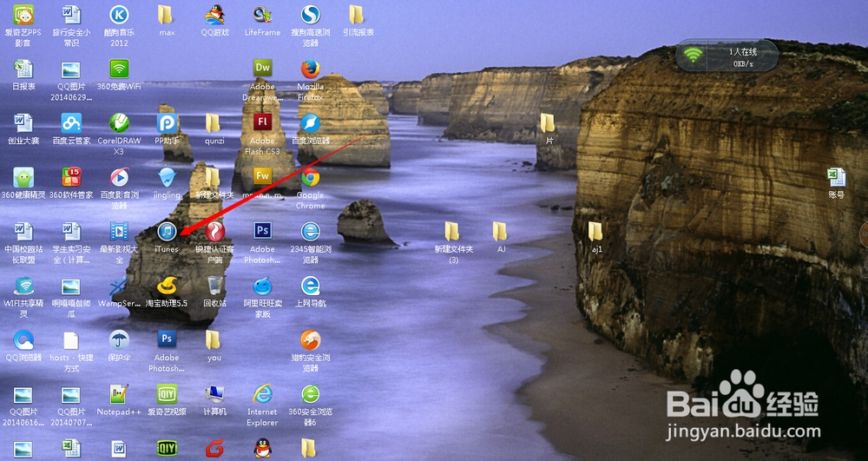868x461 pixels.
Task: Select the QQ penguin icon
Action: pyautogui.click(x=262, y=448)
